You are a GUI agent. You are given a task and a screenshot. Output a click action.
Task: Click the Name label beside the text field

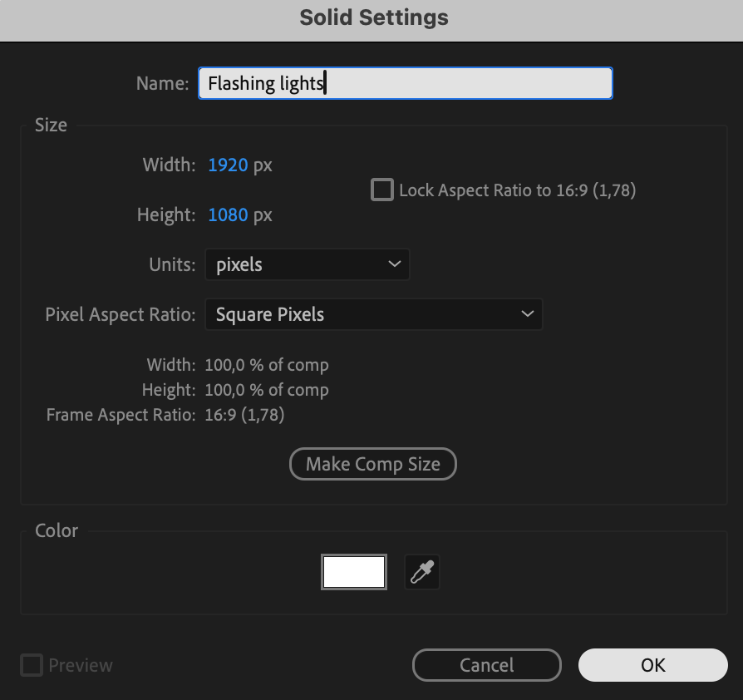[162, 83]
